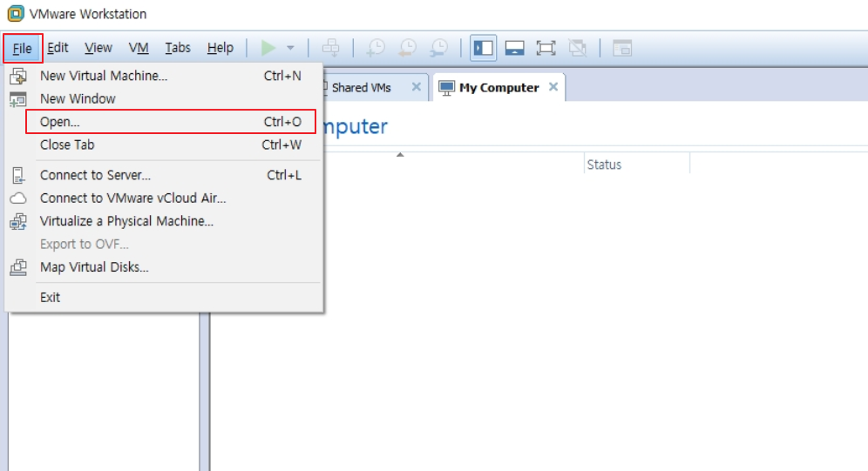Click the console view toolbar icon

click(x=622, y=48)
